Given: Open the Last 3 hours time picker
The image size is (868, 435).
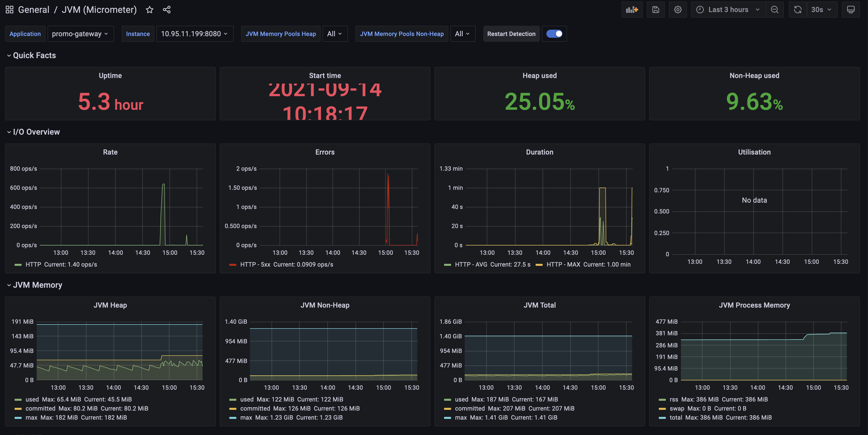Looking at the screenshot, I should point(728,10).
